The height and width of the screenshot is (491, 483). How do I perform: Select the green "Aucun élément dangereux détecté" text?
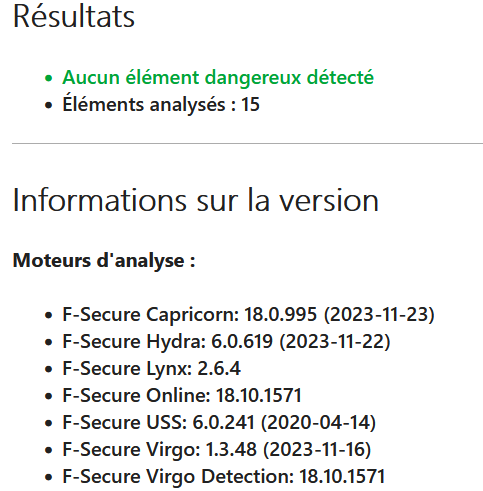click(x=218, y=77)
